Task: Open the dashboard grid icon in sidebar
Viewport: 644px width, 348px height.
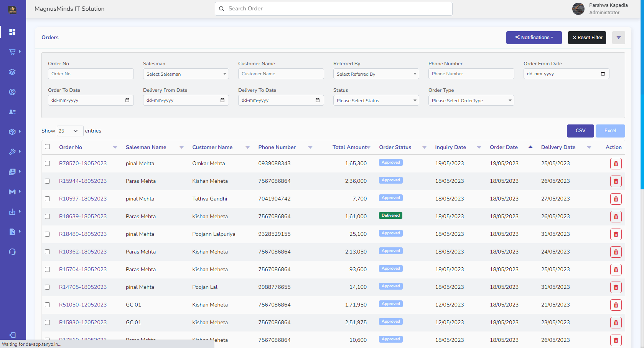Action: pyautogui.click(x=12, y=32)
